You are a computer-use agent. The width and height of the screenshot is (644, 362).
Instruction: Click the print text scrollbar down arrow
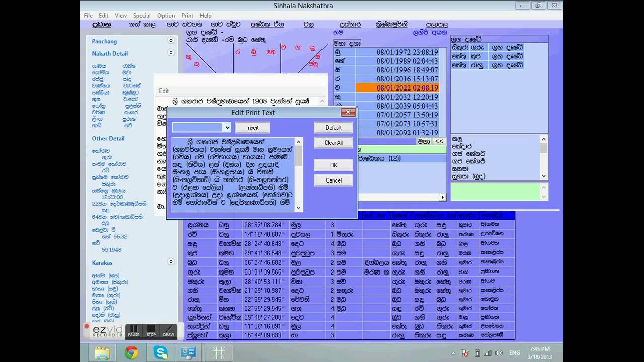299,208
